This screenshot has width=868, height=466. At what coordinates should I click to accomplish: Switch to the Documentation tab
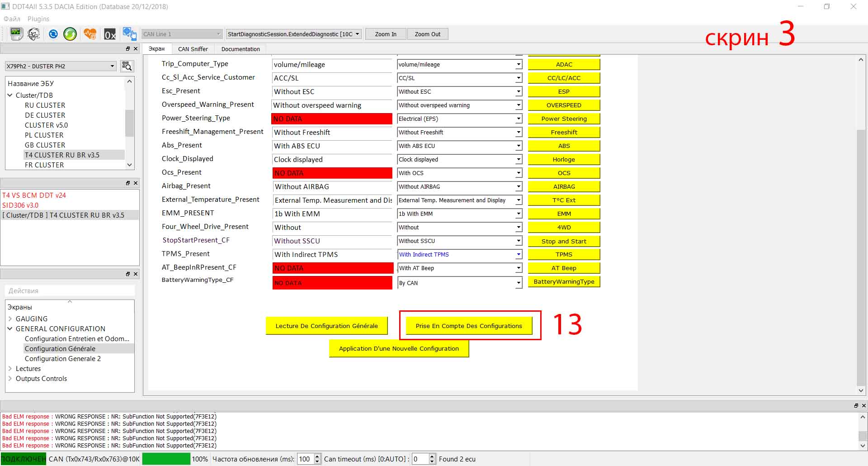[241, 49]
